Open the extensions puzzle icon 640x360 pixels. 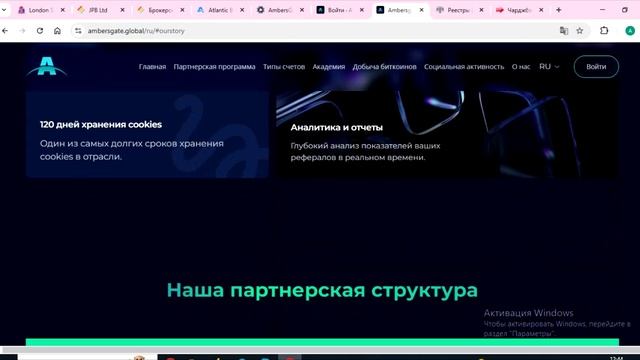tap(604, 31)
